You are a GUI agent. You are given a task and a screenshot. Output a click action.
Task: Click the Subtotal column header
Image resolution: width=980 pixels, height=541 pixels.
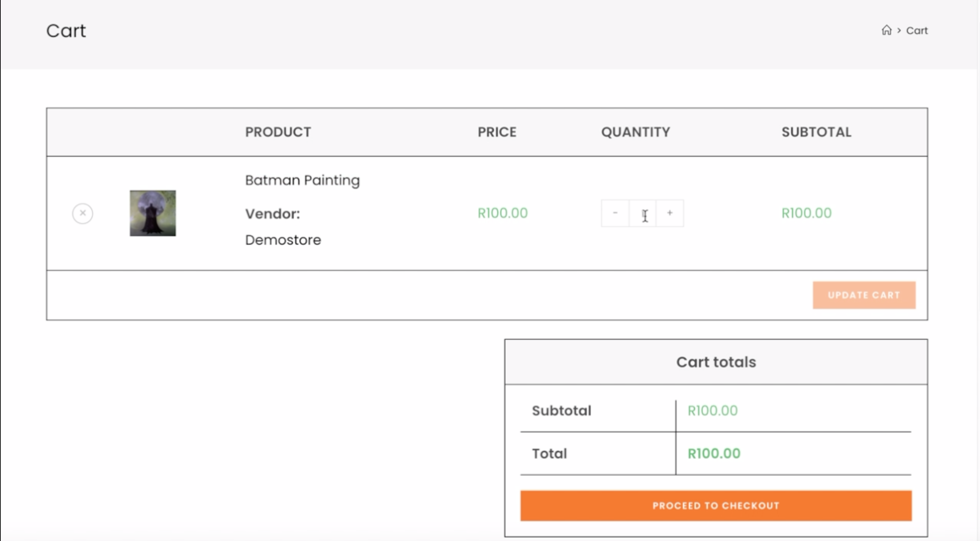click(x=816, y=132)
